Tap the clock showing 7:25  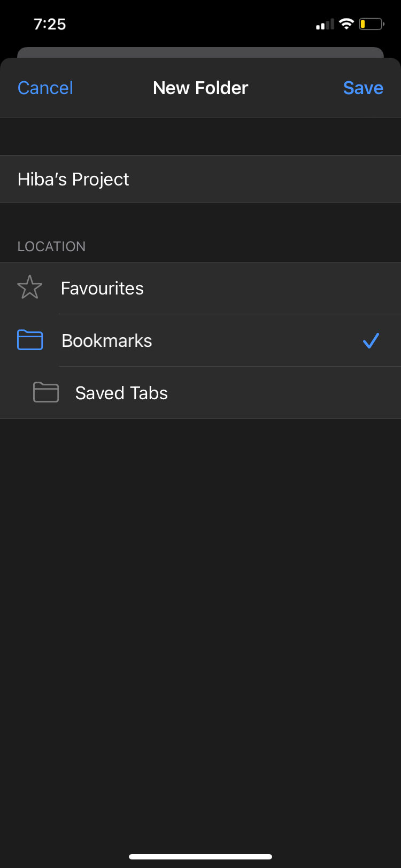click(x=50, y=24)
